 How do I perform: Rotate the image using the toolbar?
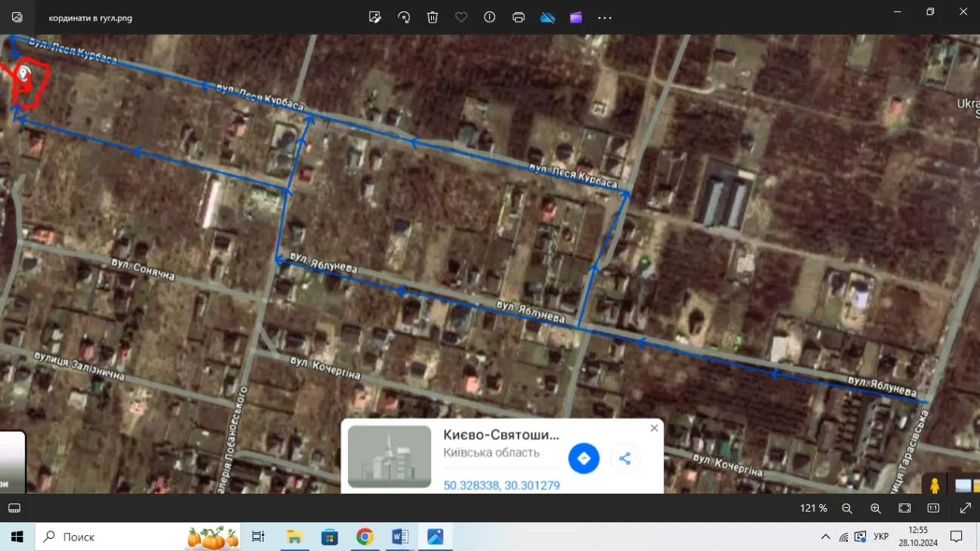[x=404, y=17]
